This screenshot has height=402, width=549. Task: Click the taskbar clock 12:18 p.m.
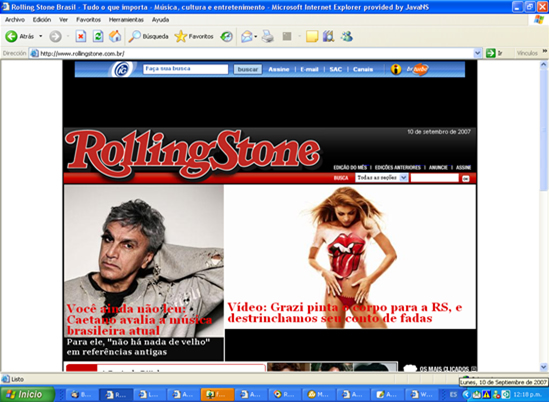click(528, 395)
